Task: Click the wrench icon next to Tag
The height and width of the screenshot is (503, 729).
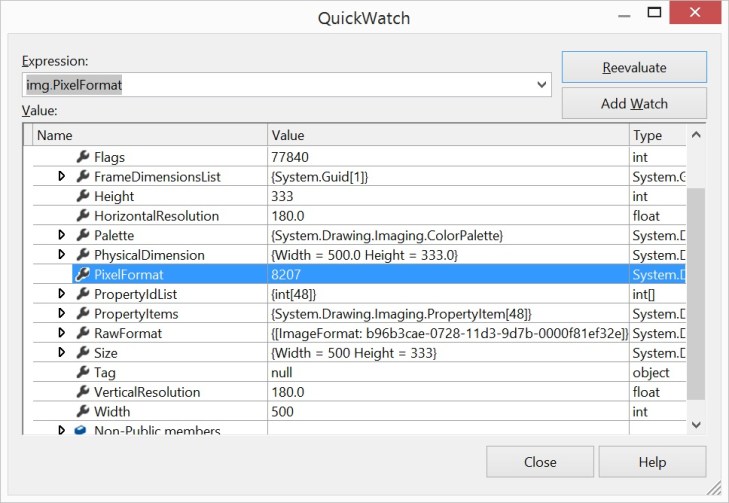Action: [x=83, y=372]
